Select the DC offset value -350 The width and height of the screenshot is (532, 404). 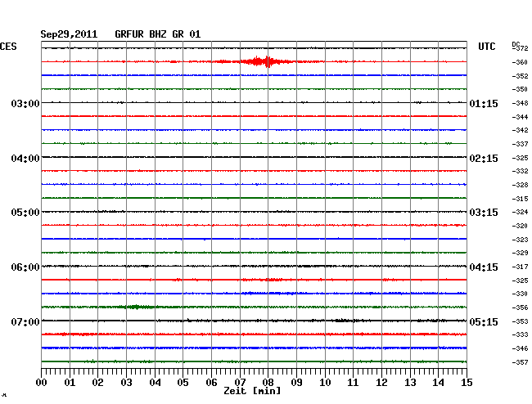click(x=520, y=89)
